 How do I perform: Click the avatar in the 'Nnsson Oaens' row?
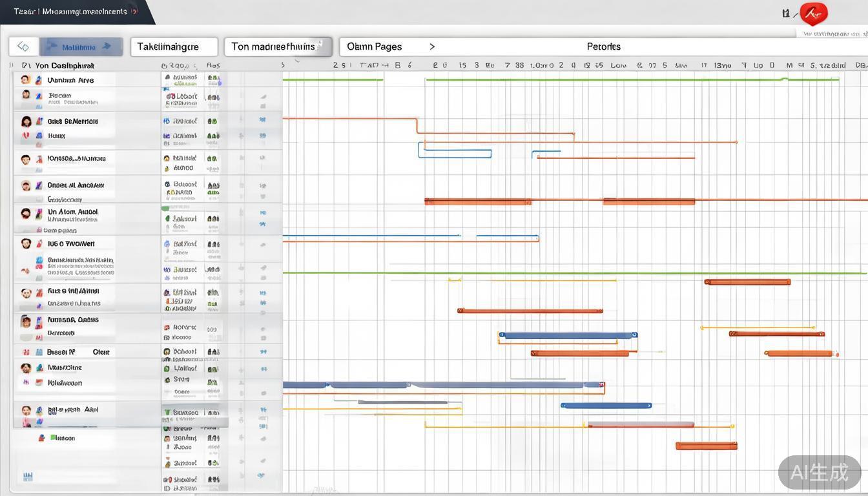pos(25,321)
